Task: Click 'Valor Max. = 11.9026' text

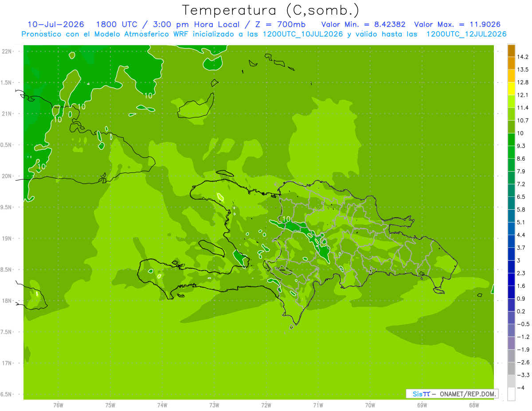Action: 458,24
